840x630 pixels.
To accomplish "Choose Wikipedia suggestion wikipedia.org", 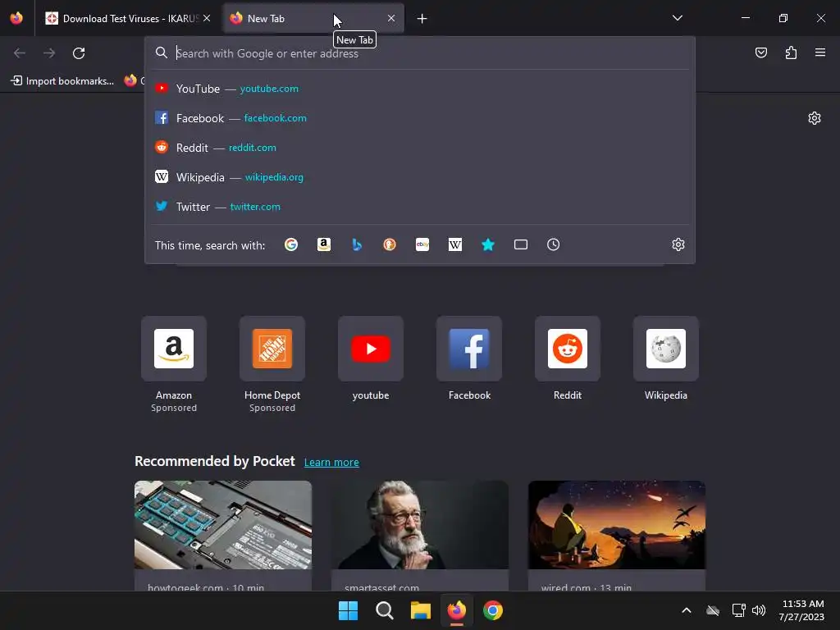I will [420, 177].
